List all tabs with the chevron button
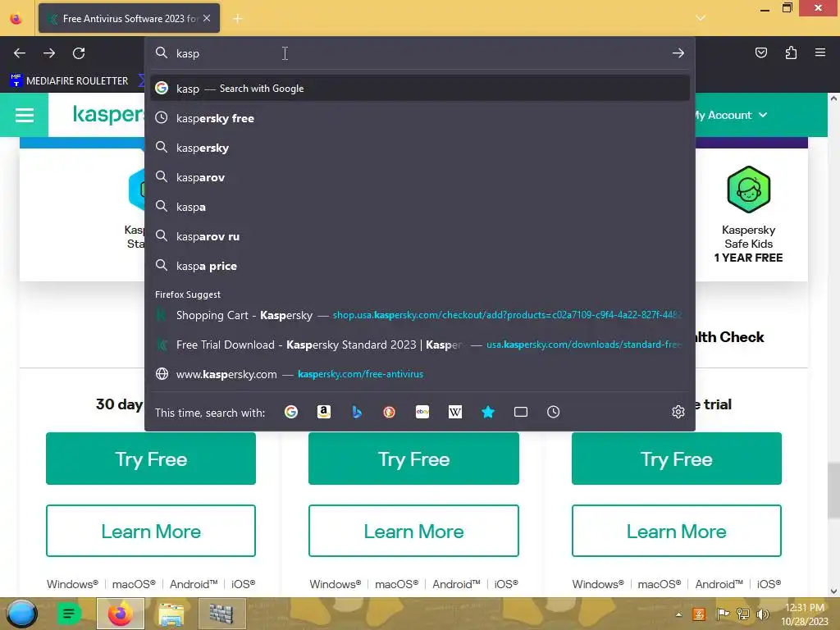The height and width of the screenshot is (630, 840). (701, 18)
